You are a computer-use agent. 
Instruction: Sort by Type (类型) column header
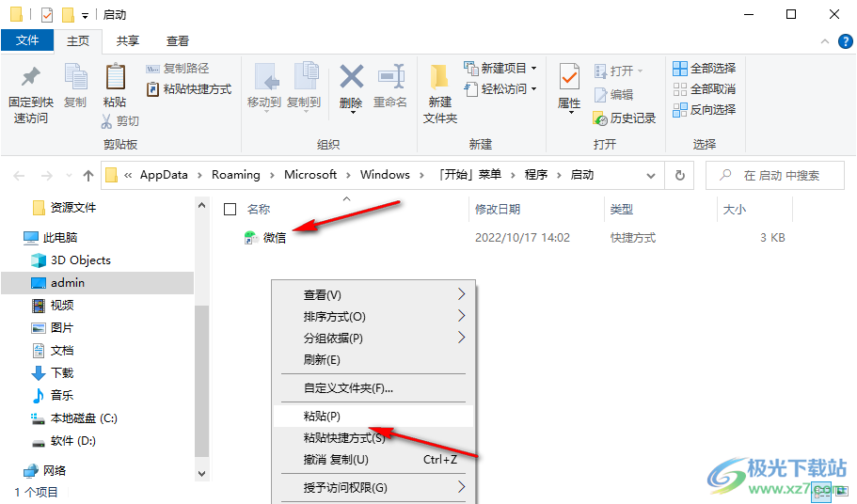pos(622,209)
